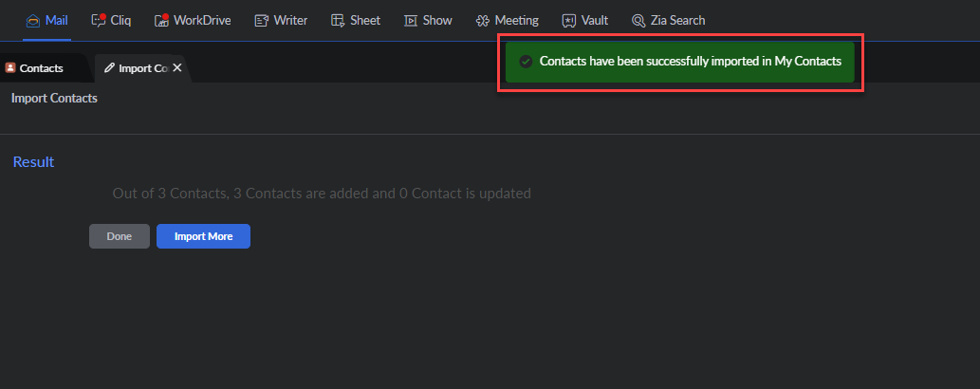Open the Mail app icon

(32, 20)
